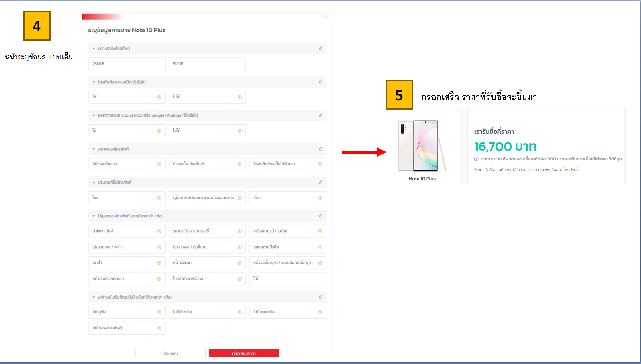Collapse the 'สภาพของโทรศัพท์' section arrow
Image resolution: width=641 pixels, height=364 pixels.
[94, 149]
